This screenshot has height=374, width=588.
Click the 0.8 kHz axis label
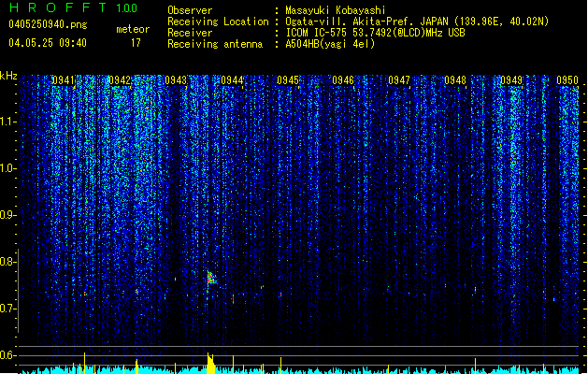click(7, 262)
